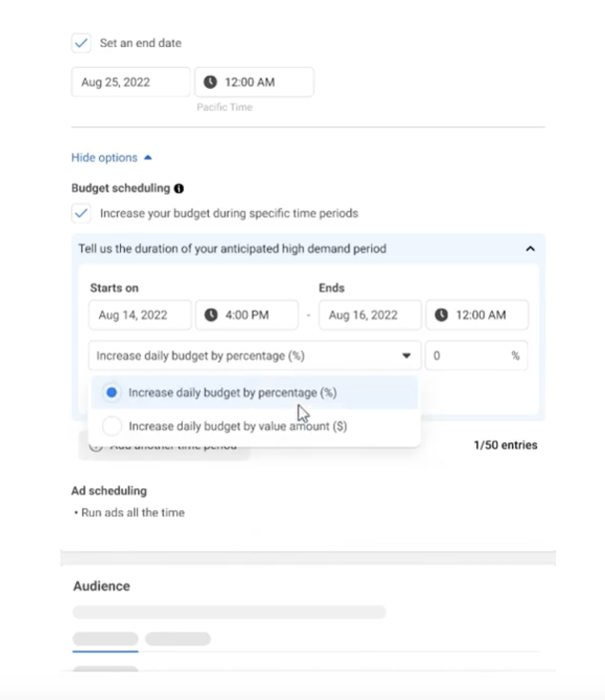This screenshot has width=605, height=700.
Task: Click the Hide options up arrow icon
Action: click(148, 158)
